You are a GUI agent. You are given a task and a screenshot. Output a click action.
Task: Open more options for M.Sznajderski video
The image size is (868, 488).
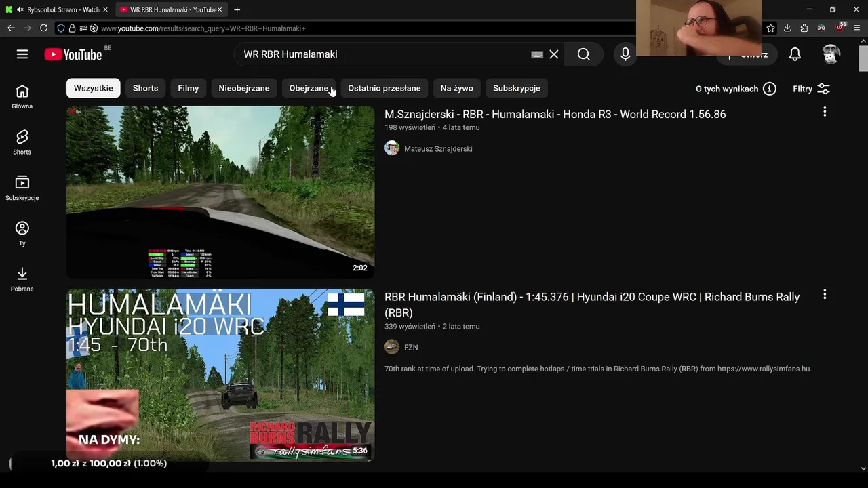point(825,112)
